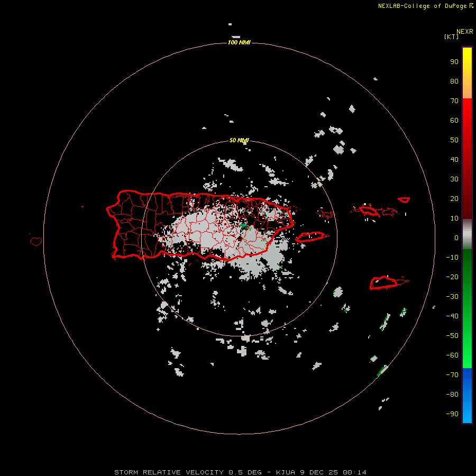Click the 0 value on the velocity scale

tap(456, 238)
